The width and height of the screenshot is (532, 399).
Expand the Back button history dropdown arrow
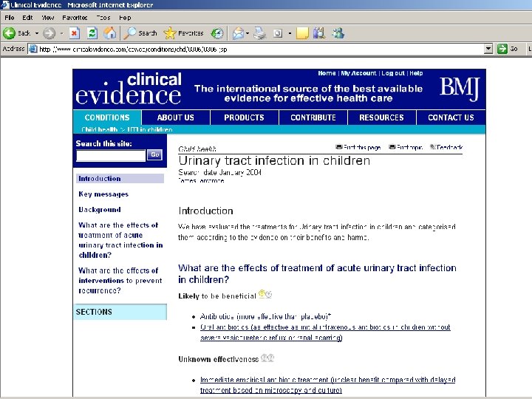tap(37, 33)
